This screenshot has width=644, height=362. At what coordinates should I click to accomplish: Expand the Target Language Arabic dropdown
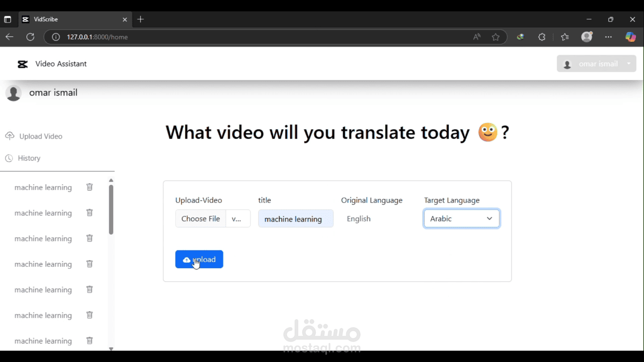pos(462,219)
